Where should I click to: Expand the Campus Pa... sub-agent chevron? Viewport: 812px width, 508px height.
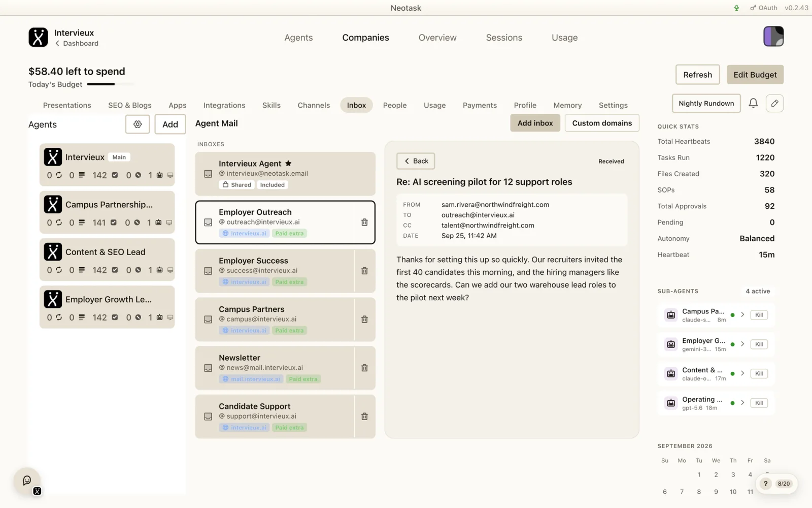point(742,315)
